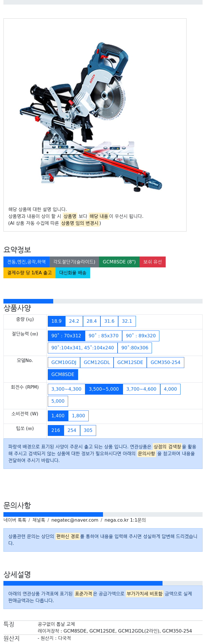Select 1,800 W power consumption

pyautogui.click(x=78, y=416)
